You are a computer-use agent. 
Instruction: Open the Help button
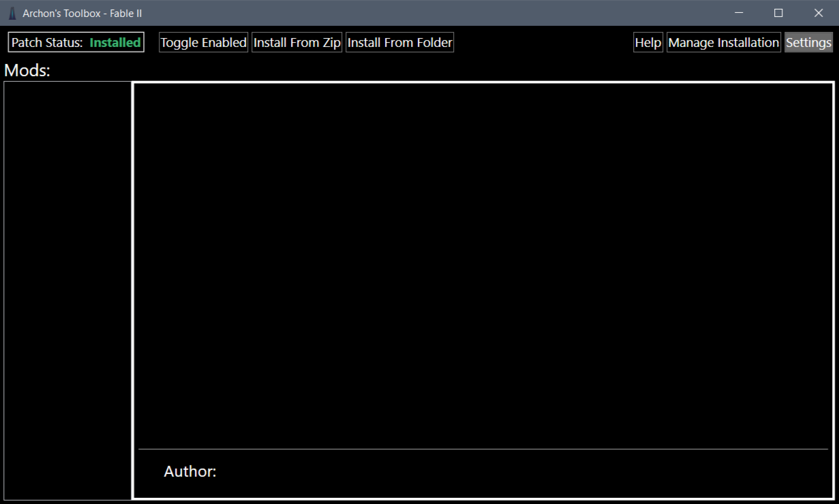click(x=647, y=42)
